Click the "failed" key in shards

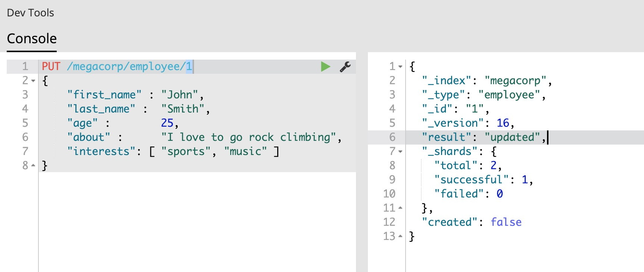pyautogui.click(x=459, y=194)
